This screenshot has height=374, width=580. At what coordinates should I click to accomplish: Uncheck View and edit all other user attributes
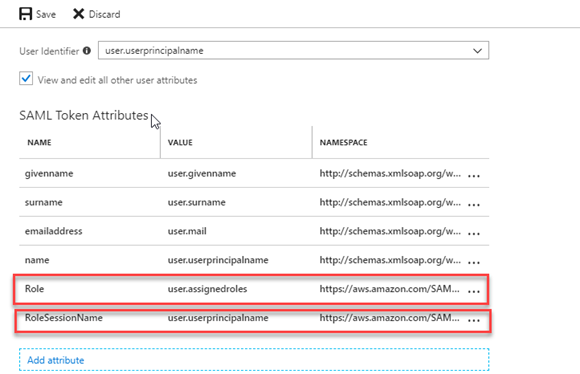click(x=26, y=78)
